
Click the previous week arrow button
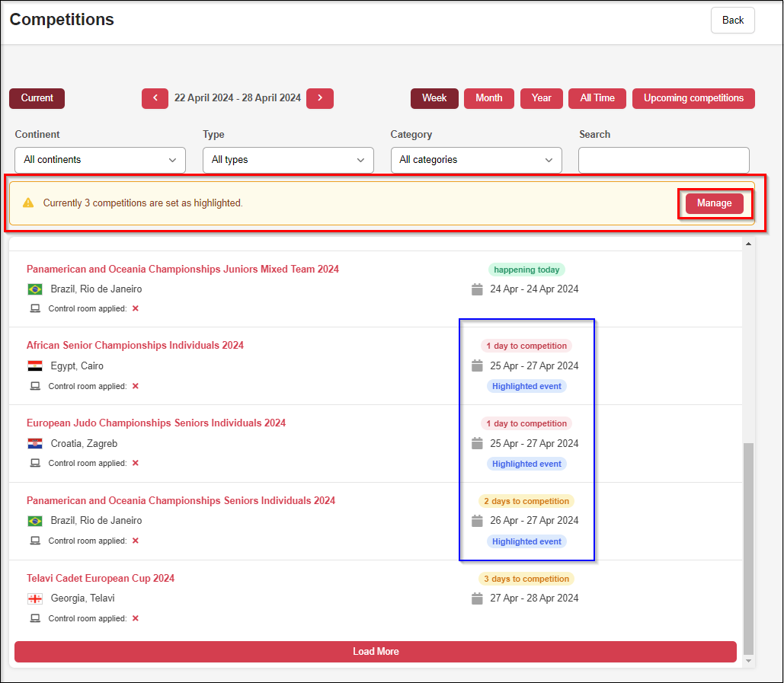[155, 98]
